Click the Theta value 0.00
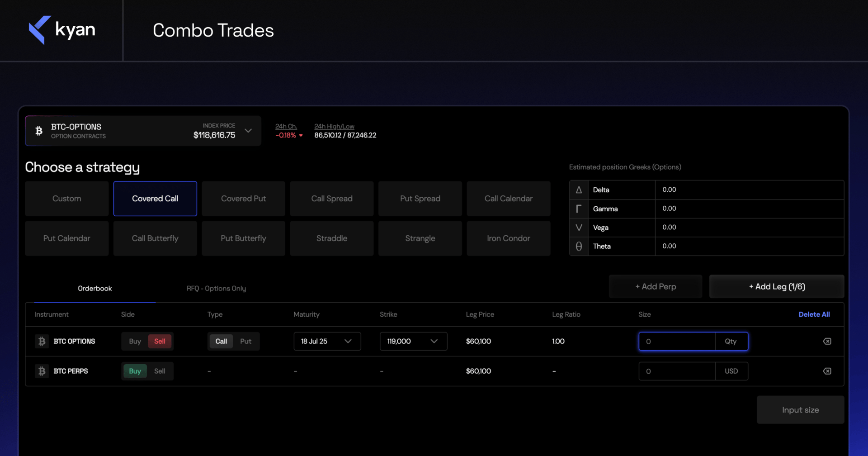868x456 pixels. 669,246
